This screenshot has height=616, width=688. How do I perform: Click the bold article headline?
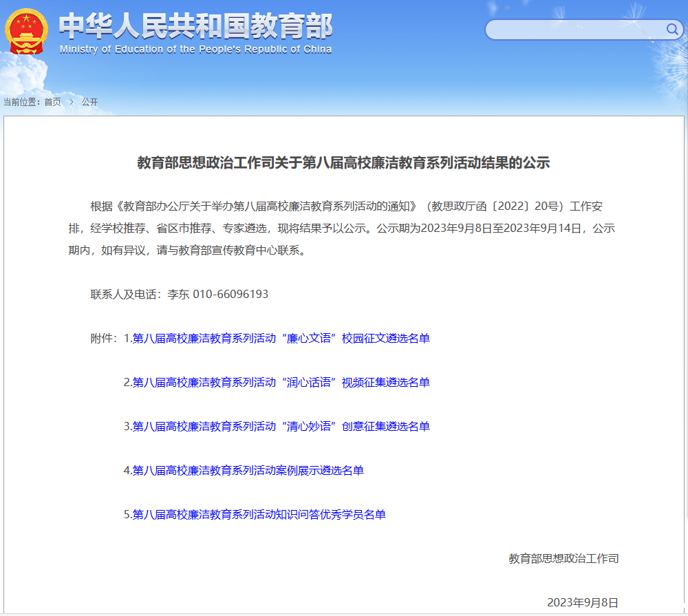coord(343,163)
